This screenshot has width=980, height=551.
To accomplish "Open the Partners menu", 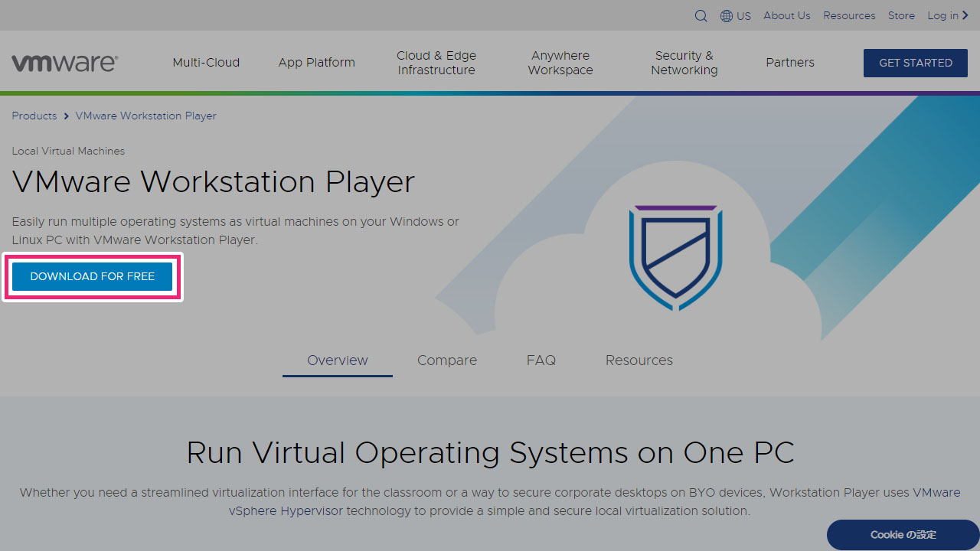I will (790, 63).
